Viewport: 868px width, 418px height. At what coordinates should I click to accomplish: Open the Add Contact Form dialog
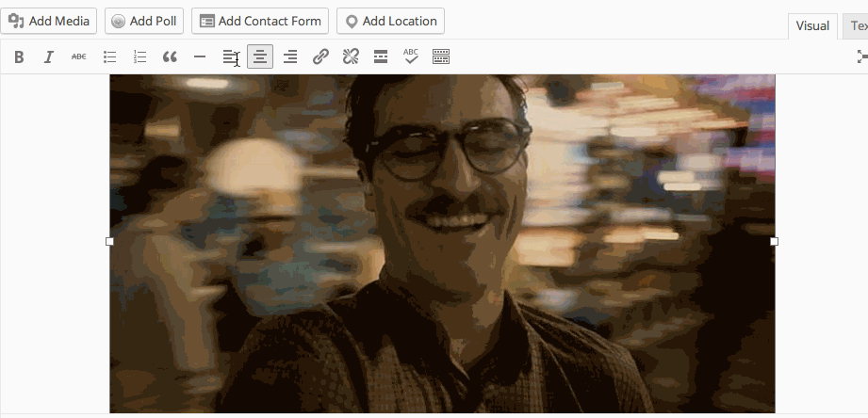[x=260, y=21]
